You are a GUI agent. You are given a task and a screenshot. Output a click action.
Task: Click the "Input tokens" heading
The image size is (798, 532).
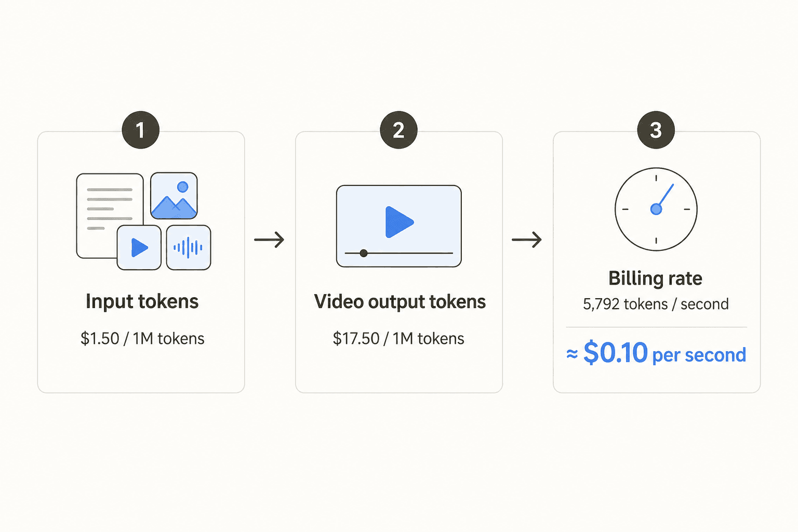tap(142, 301)
